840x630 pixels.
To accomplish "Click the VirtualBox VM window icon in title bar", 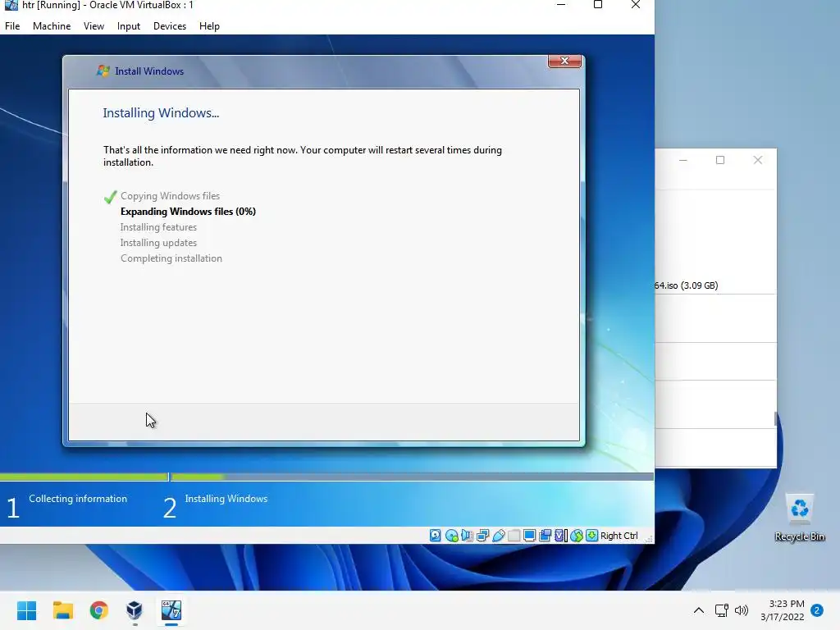I will (11, 6).
